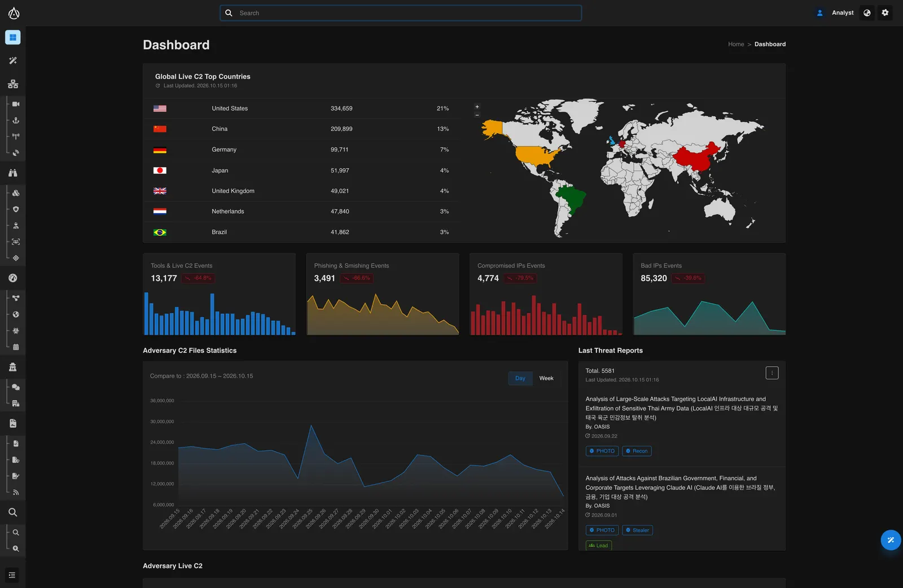Select the United States country row
The height and width of the screenshot is (588, 903).
[301, 108]
